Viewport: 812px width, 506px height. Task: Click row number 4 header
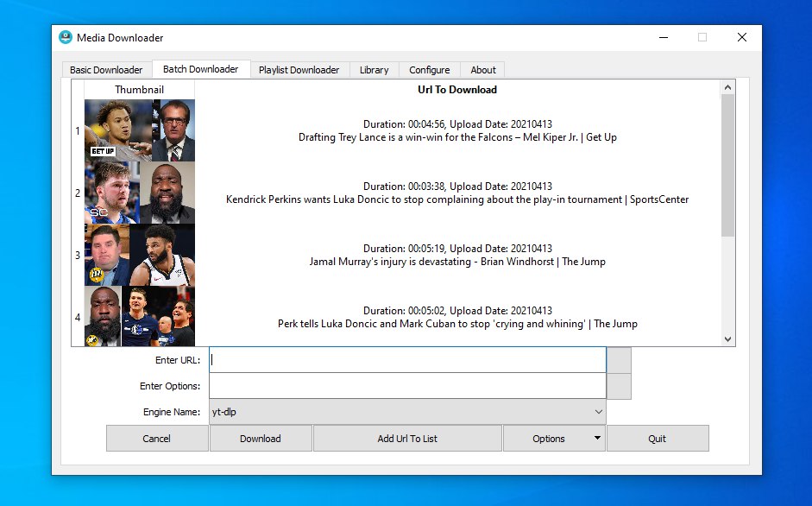pyautogui.click(x=78, y=316)
